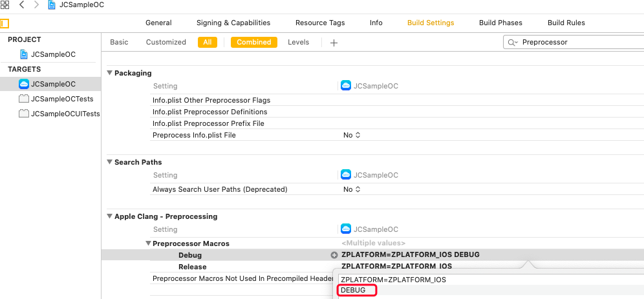Toggle Combined view mode
Viewport: 644px width, 299px height.
pyautogui.click(x=254, y=42)
